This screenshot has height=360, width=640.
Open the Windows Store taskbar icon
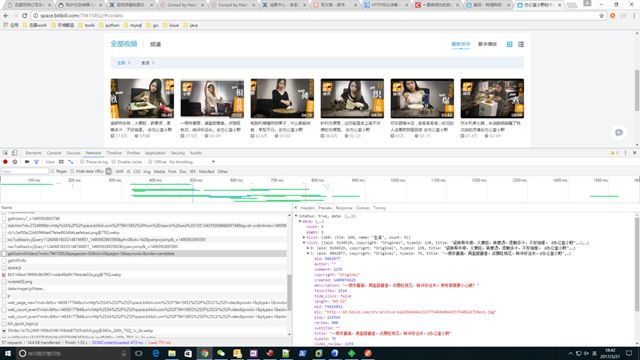tap(188, 353)
